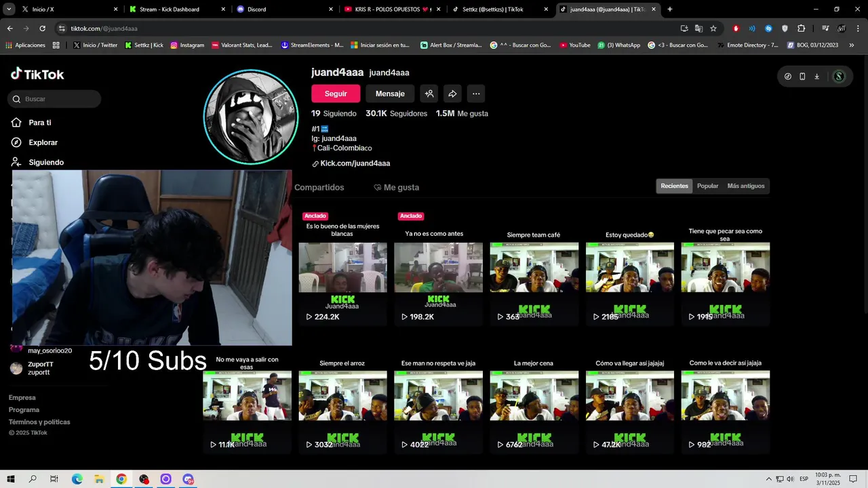
Task: Click the install app icon in address bar
Action: pos(684,28)
